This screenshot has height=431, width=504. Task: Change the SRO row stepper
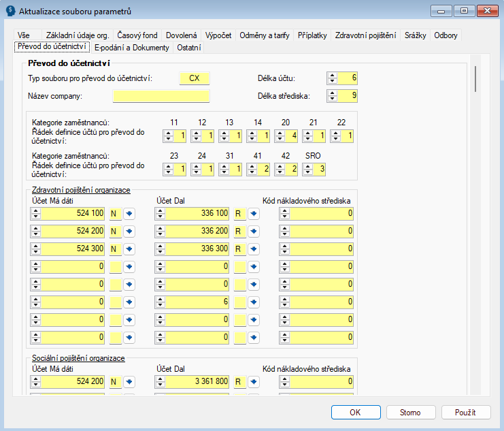(308, 170)
